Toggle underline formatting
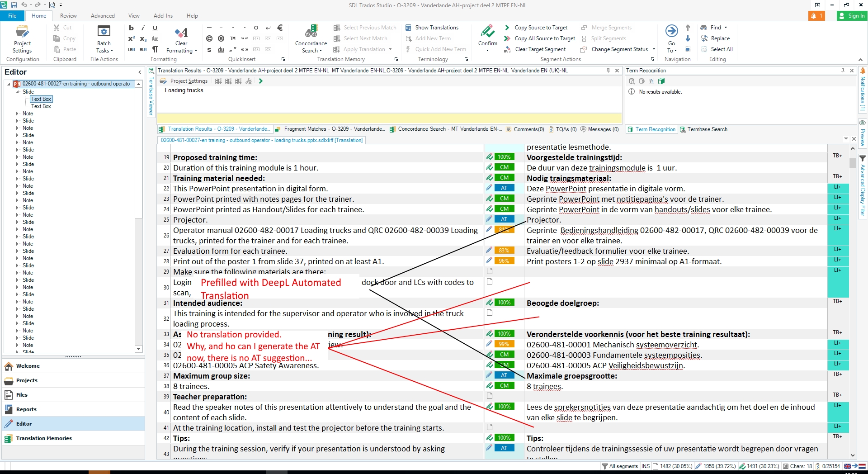The image size is (868, 474). [155, 28]
